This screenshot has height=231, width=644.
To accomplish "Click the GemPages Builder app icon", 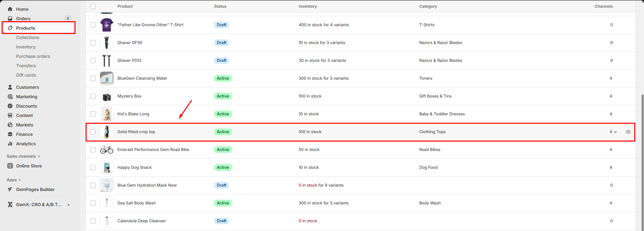I will (10, 189).
